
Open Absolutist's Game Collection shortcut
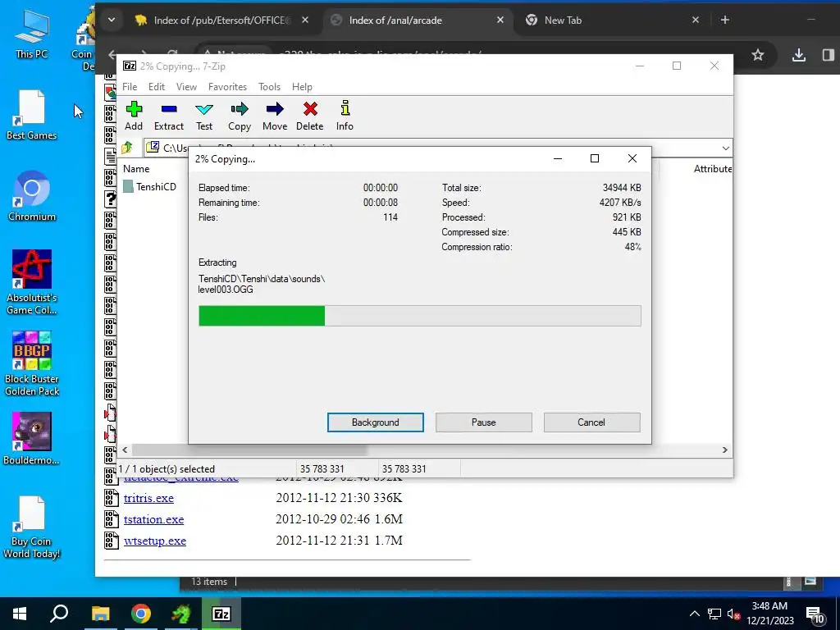click(x=32, y=282)
